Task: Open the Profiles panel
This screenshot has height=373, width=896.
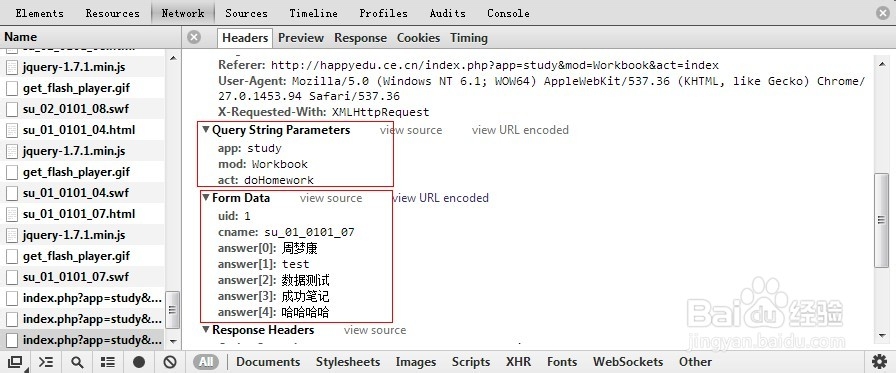Action: [383, 13]
